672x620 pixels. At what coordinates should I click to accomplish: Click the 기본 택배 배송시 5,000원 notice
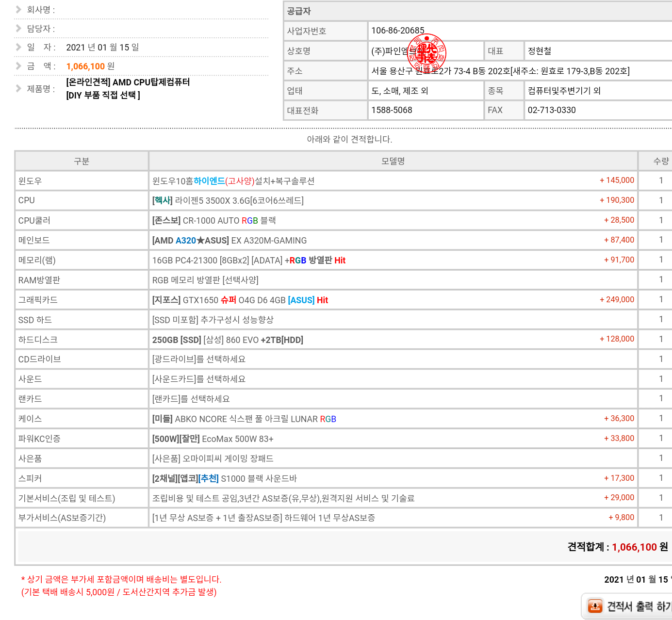(119, 592)
